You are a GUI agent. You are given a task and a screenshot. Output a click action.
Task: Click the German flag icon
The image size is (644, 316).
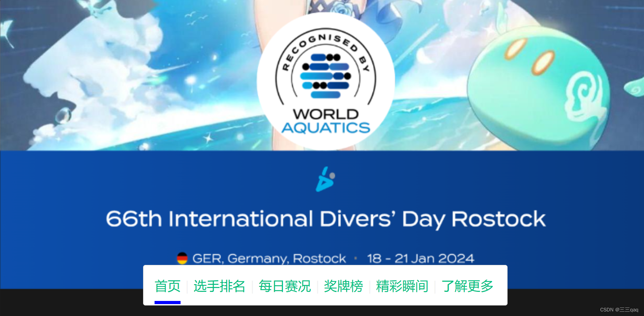pyautogui.click(x=182, y=258)
